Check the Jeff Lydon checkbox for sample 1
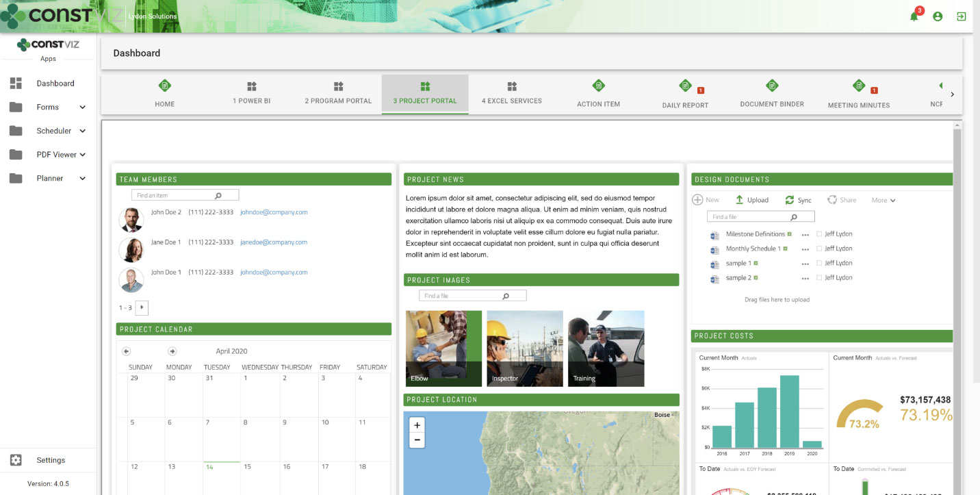The image size is (980, 495). pos(818,263)
